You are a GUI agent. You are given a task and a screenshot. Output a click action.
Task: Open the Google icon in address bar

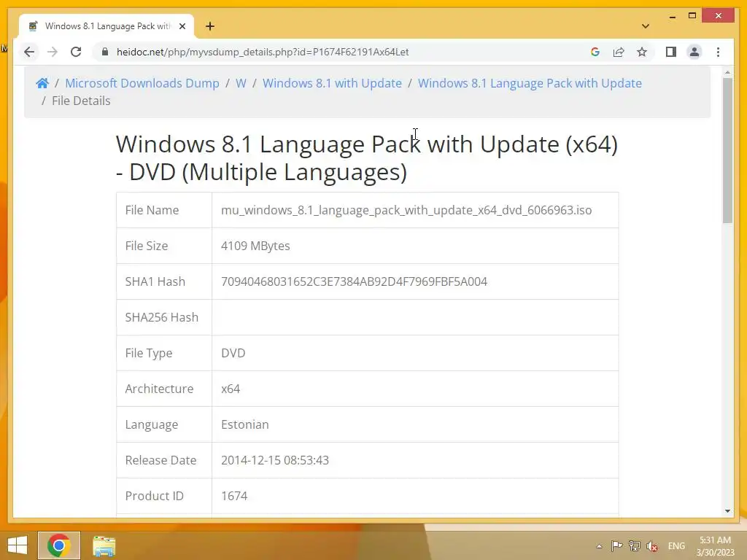(x=595, y=52)
